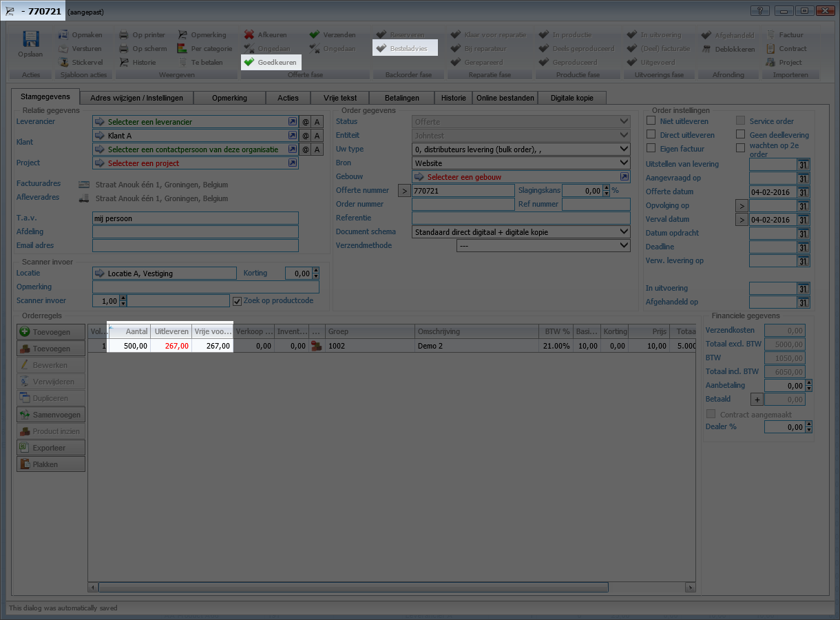The image size is (840, 620).
Task: Expand the Verzendmethode dropdown
Action: (624, 246)
